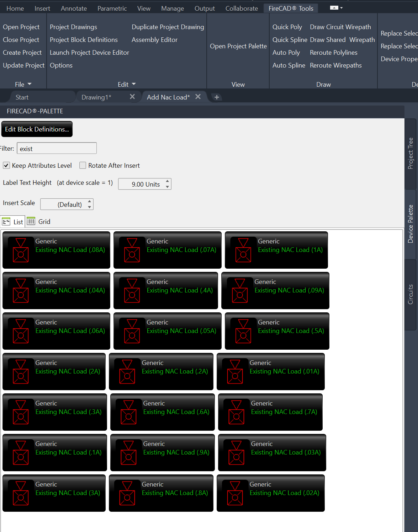Click Duplicate Project Drawing

point(168,27)
